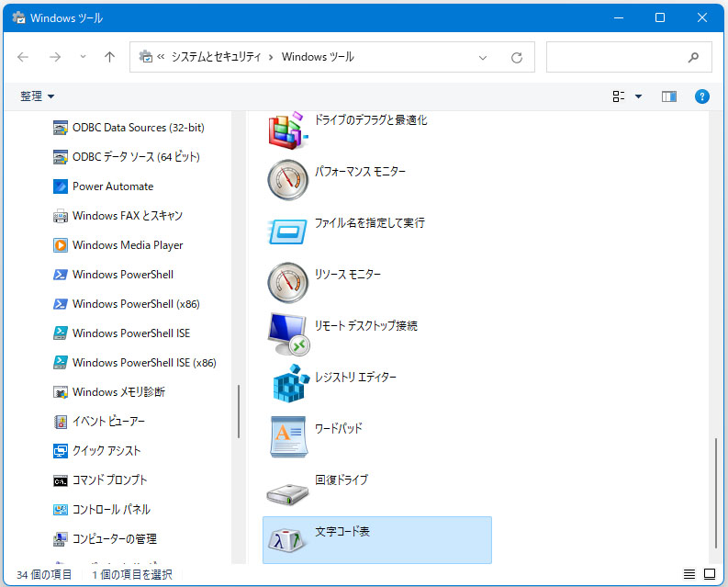Select the イベント ビューアー icon
The width and height of the screenshot is (728, 587).
(60, 422)
